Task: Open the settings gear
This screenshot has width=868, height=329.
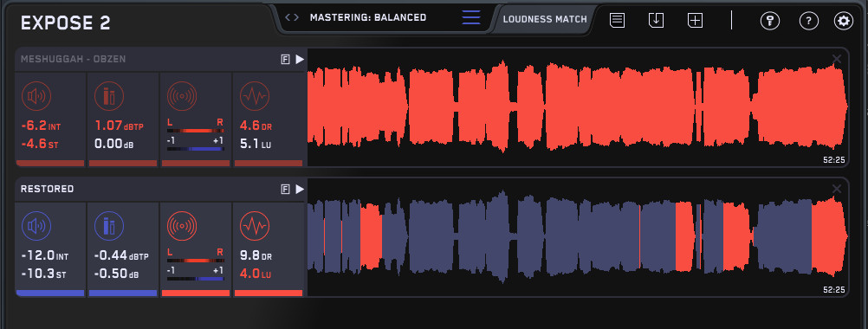Action: (844, 21)
